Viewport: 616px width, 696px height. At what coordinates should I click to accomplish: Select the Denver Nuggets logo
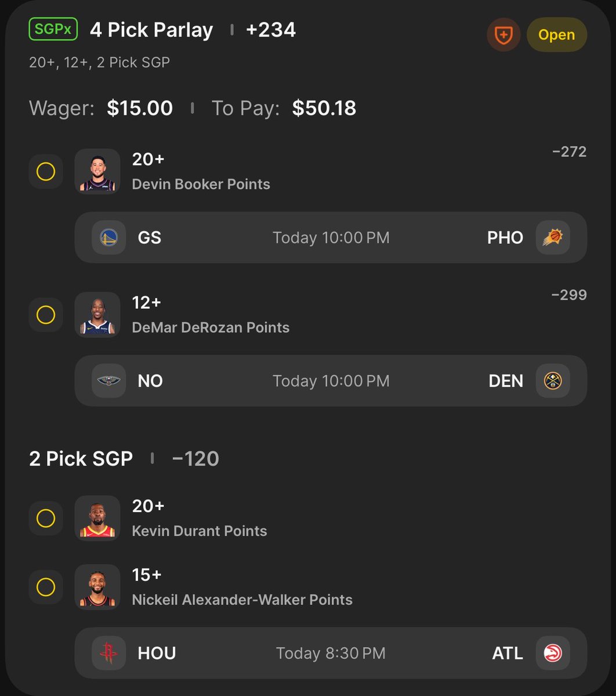[553, 380]
